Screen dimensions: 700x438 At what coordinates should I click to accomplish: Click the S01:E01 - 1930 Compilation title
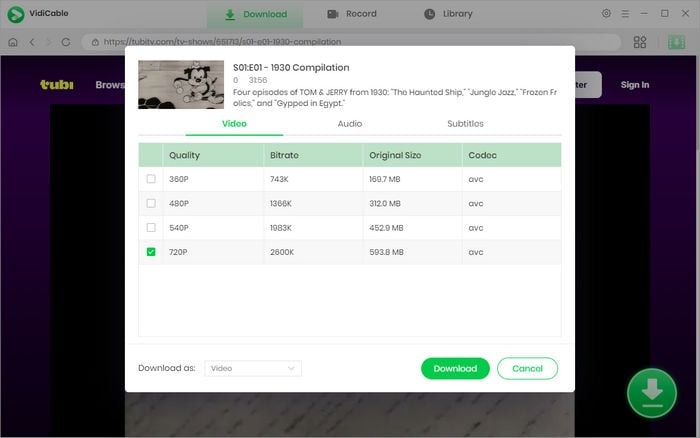(x=291, y=67)
